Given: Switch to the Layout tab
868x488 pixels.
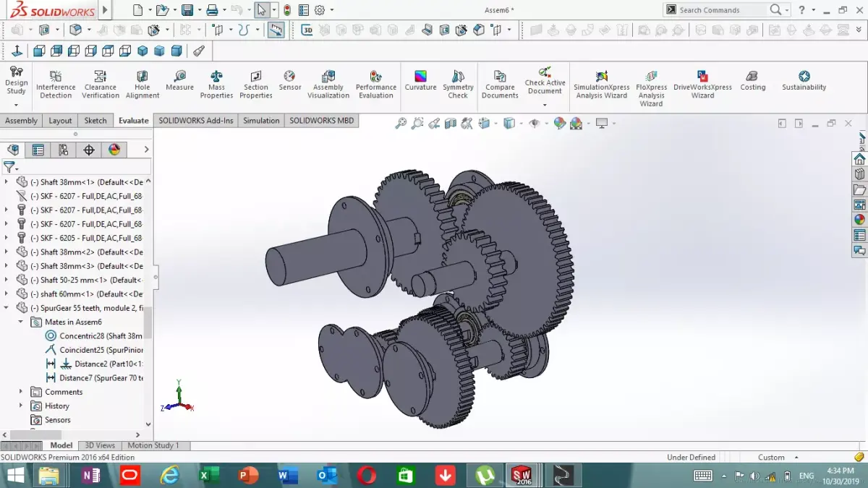Looking at the screenshot, I should click(x=60, y=121).
